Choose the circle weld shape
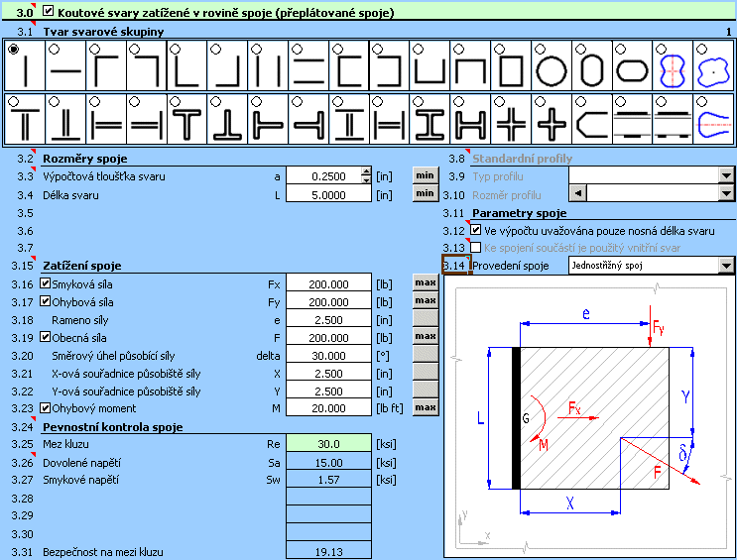This screenshot has height=560, width=737. pyautogui.click(x=540, y=49)
